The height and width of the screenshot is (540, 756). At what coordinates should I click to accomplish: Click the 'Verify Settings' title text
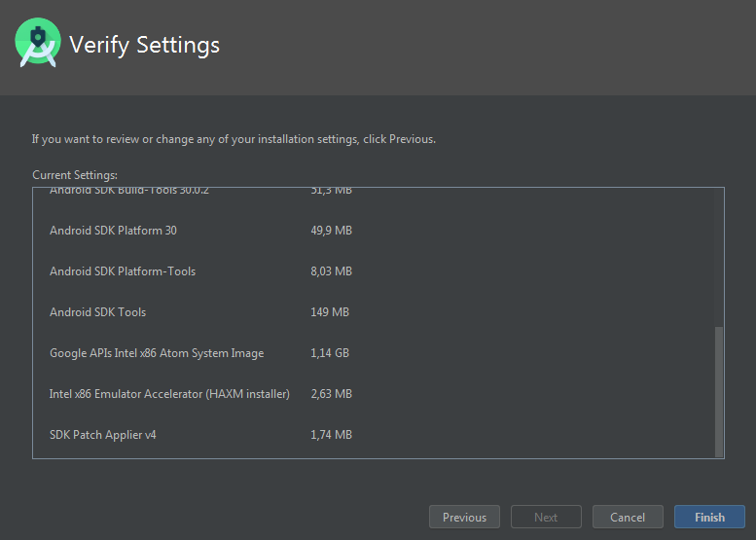point(144,46)
